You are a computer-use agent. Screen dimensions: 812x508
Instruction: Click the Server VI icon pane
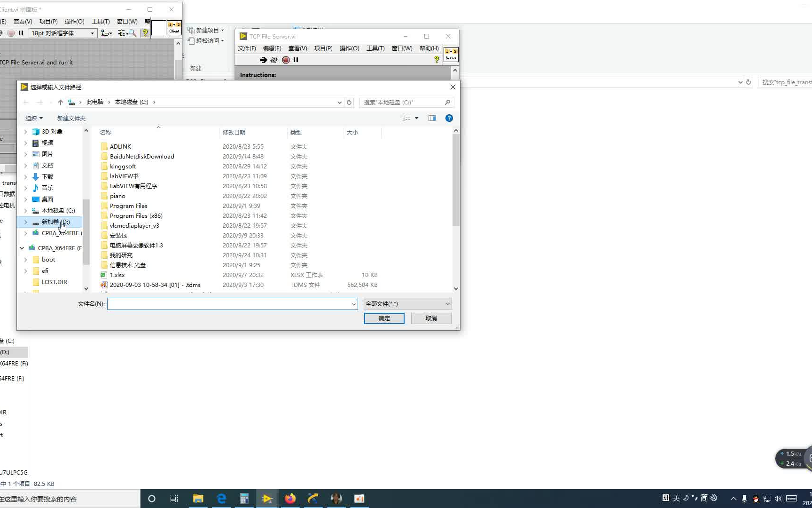[451, 55]
